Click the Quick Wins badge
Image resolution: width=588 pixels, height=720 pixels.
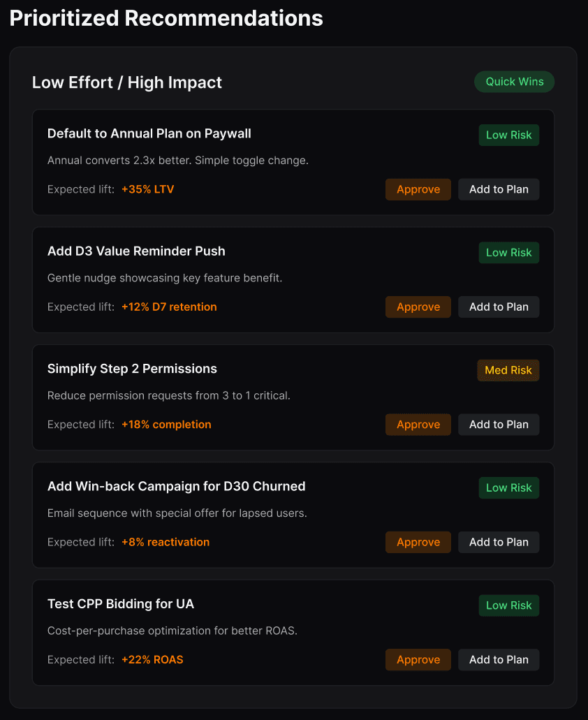(514, 82)
